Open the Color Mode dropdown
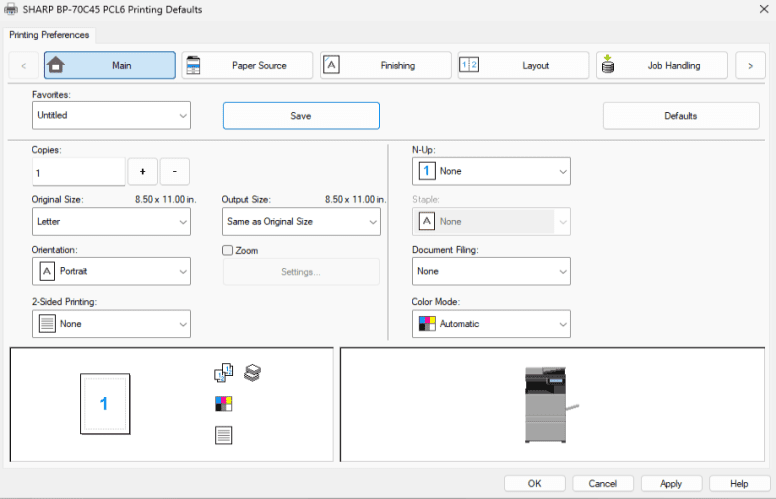 pos(491,324)
